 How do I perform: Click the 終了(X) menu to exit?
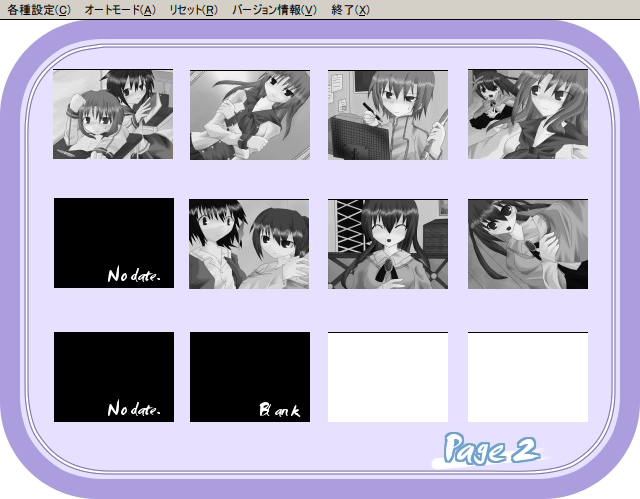[350, 10]
